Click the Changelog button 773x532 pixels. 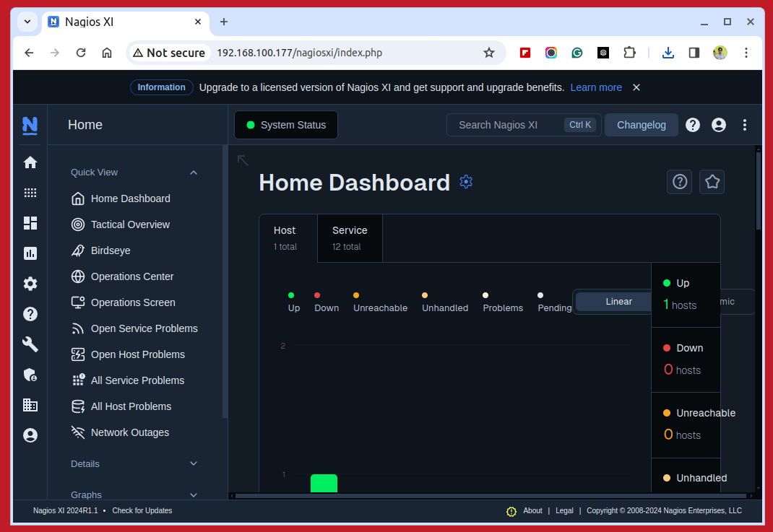[641, 125]
